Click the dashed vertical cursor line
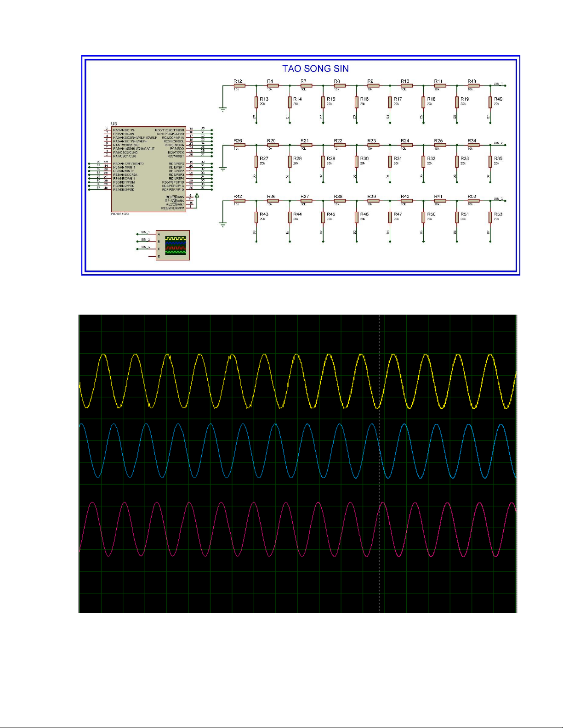Viewport: 563px width, 728px height. (379, 574)
